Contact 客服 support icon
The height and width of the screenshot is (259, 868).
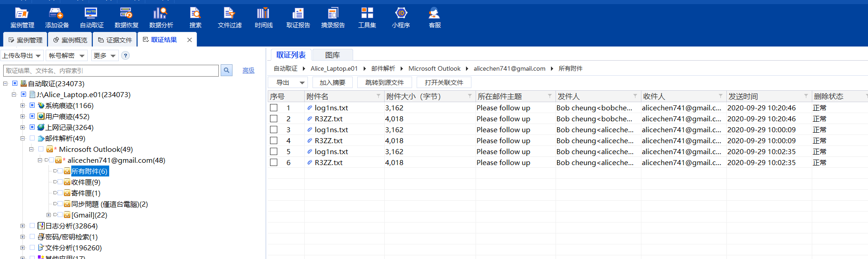tap(434, 18)
